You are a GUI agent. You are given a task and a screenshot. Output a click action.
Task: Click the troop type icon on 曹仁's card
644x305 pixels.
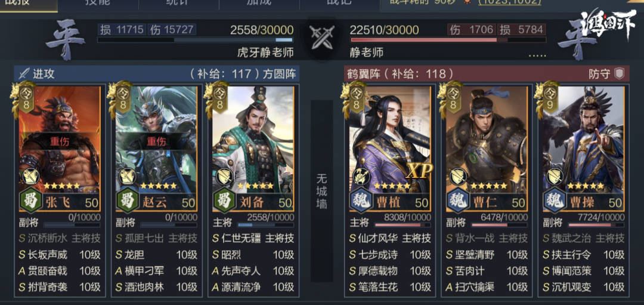pyautogui.click(x=459, y=177)
